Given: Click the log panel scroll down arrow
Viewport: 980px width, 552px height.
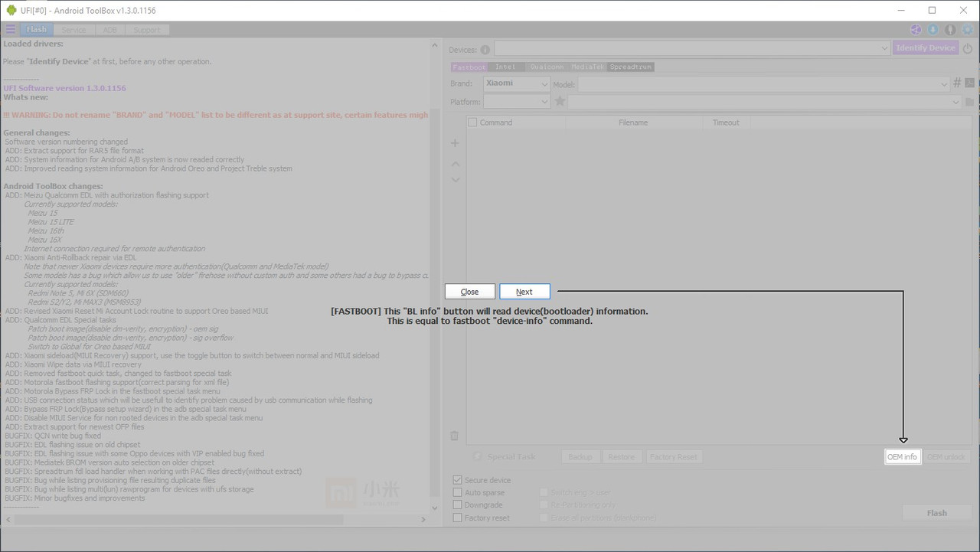Looking at the screenshot, I should click(435, 508).
